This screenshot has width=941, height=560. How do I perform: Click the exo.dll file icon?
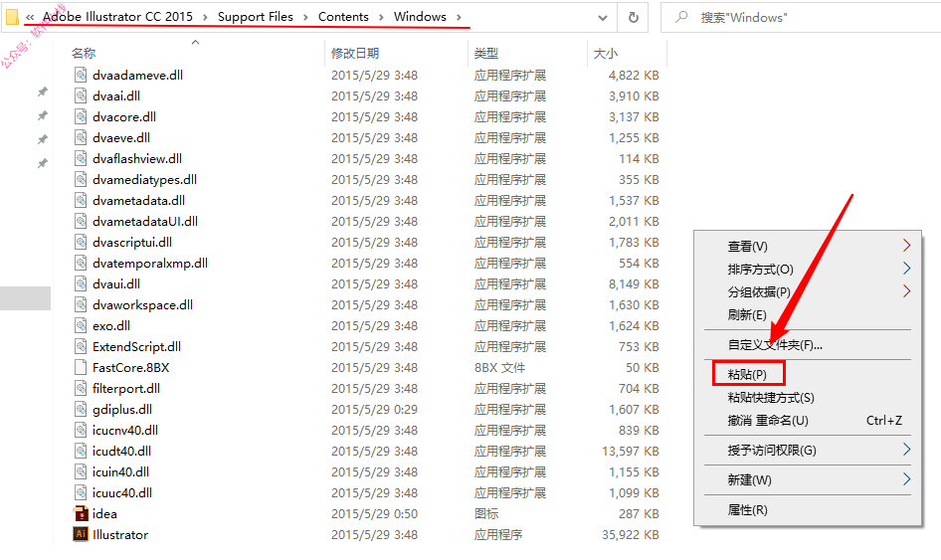[x=81, y=326]
